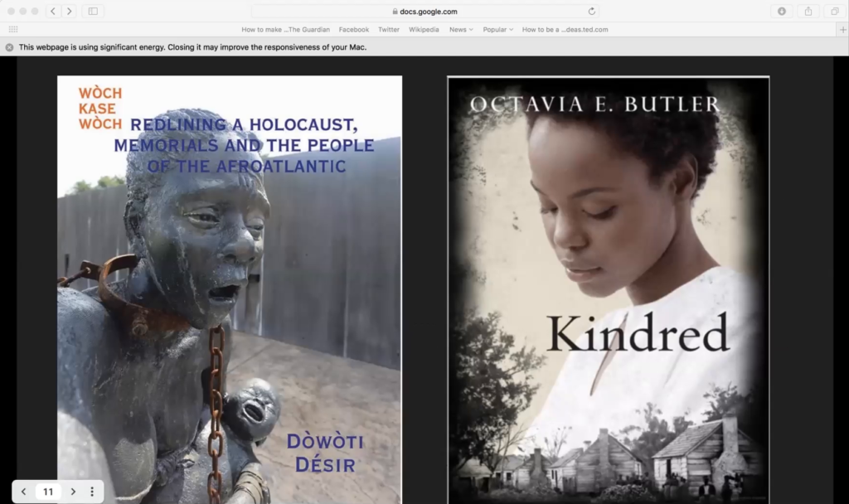The width and height of the screenshot is (849, 504).
Task: Advance to the next slide arrow
Action: pyautogui.click(x=73, y=492)
